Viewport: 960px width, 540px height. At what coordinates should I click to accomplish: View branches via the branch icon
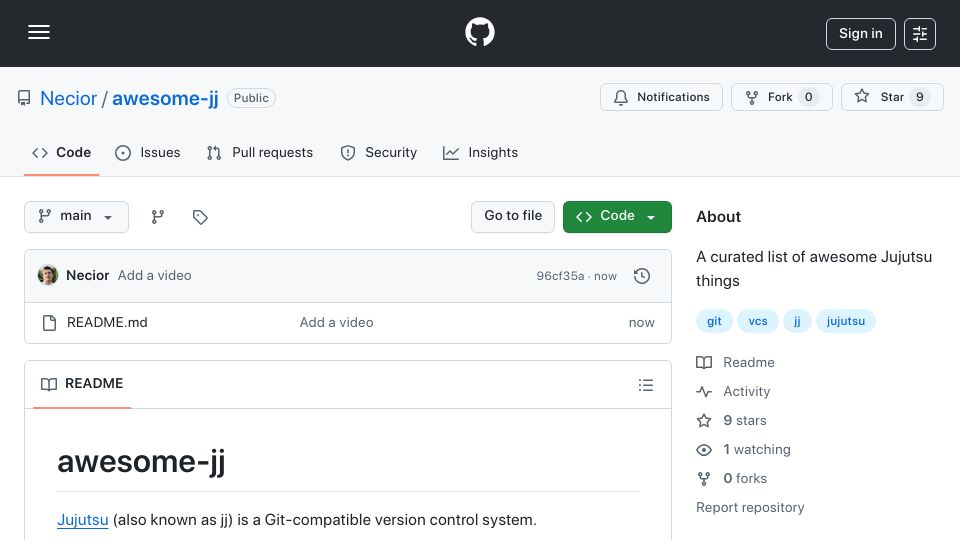[x=158, y=217]
